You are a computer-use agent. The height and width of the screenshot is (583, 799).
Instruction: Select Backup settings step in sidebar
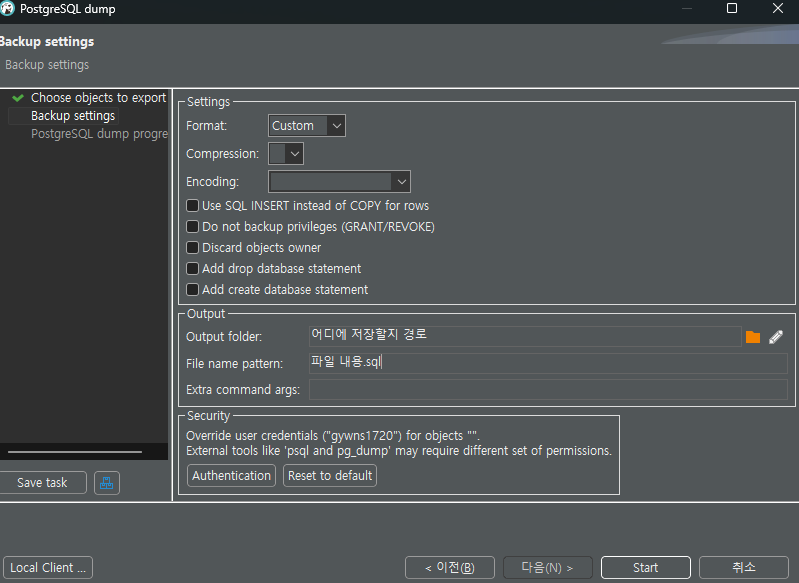click(73, 116)
